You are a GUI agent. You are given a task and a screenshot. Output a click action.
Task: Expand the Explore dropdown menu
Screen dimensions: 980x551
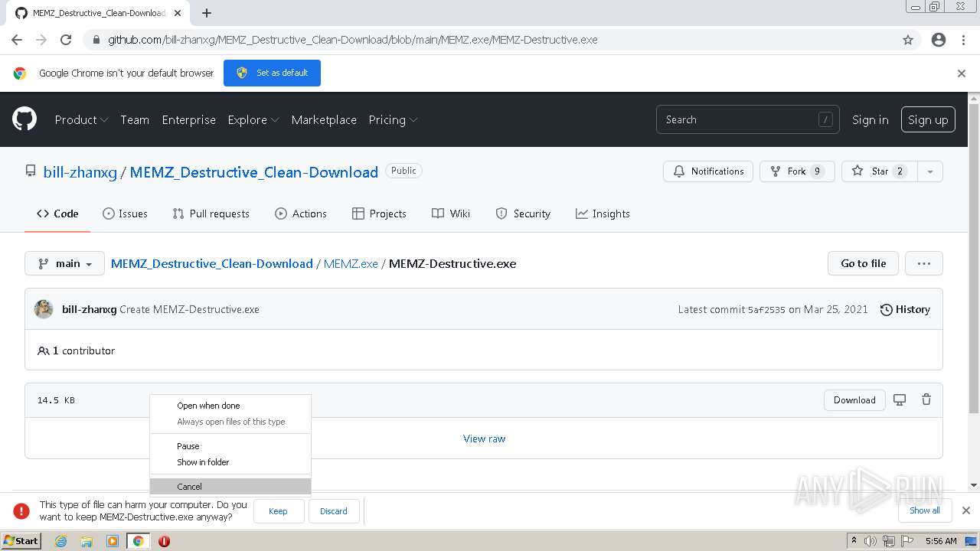[x=253, y=119]
